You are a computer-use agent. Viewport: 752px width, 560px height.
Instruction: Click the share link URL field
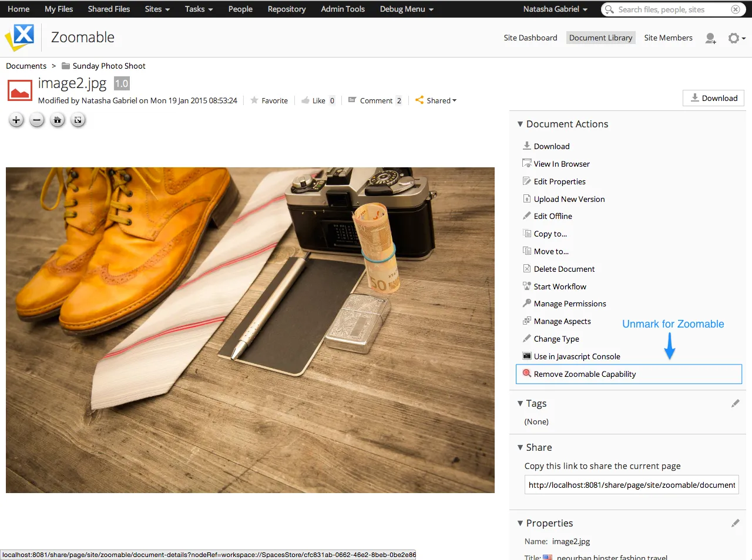coord(631,485)
